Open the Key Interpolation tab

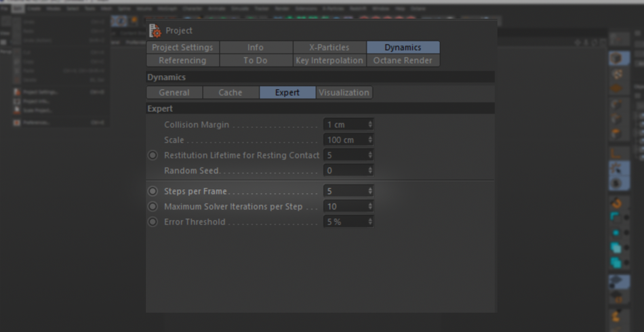pyautogui.click(x=329, y=61)
